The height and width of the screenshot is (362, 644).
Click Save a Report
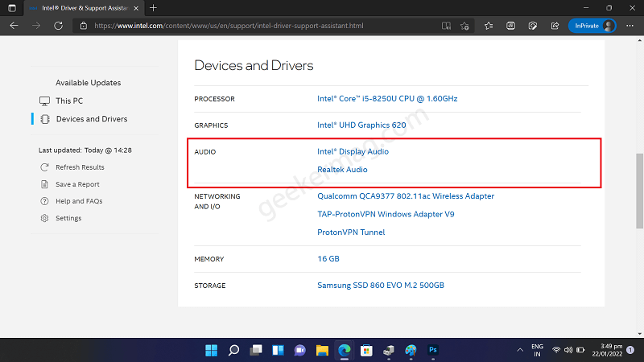click(x=77, y=184)
